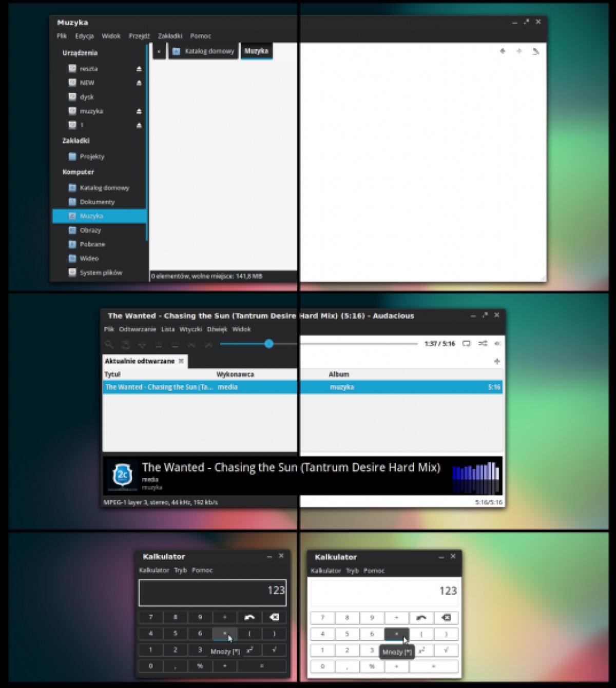Add a new playlist with the plus icon
The width and height of the screenshot is (616, 688).
tap(496, 361)
